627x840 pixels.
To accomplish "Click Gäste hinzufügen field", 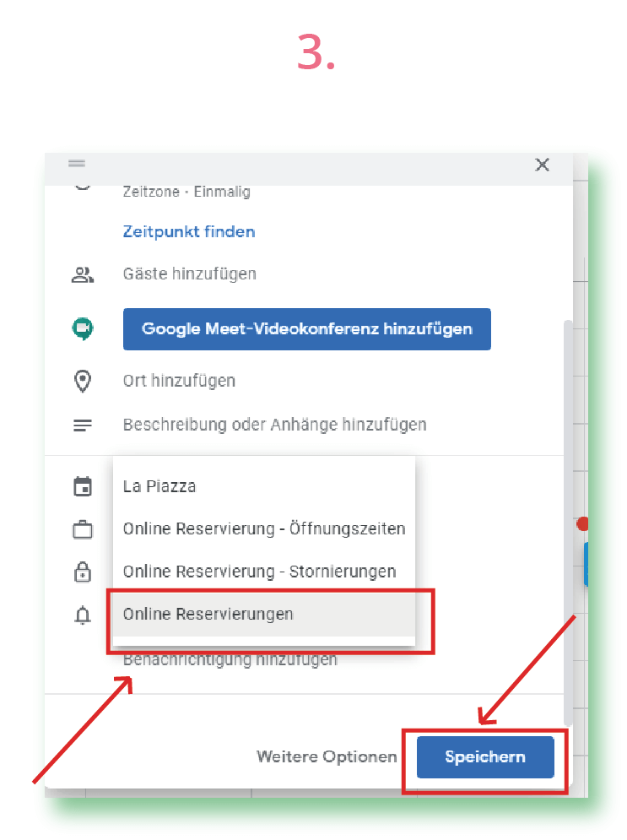I will [x=190, y=274].
